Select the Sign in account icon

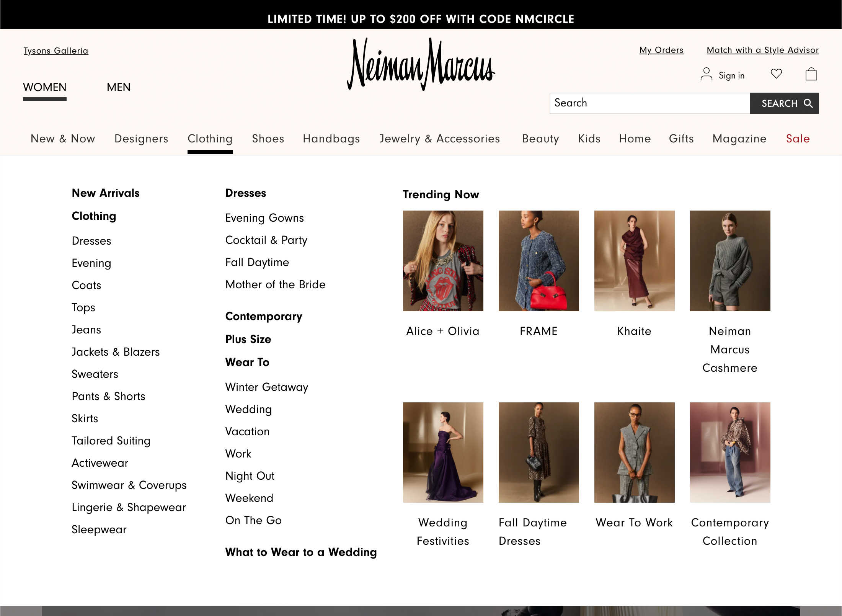click(x=706, y=74)
